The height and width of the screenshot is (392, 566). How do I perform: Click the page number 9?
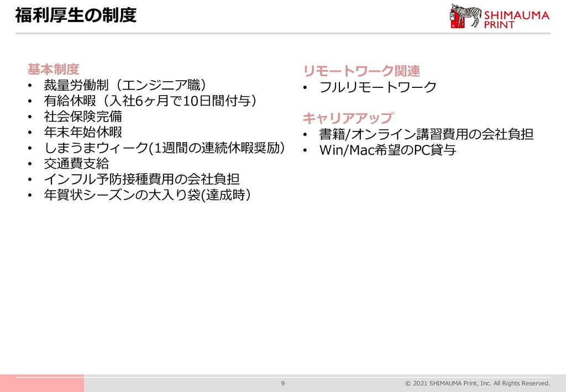[x=283, y=383]
